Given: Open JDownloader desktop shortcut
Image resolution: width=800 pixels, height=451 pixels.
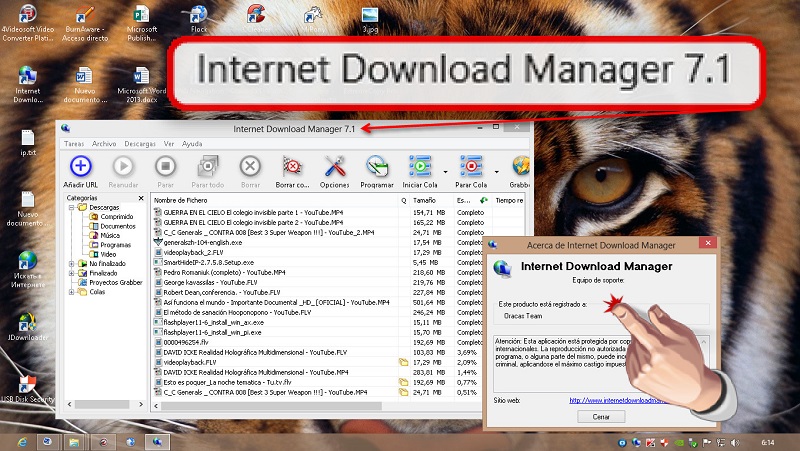Looking at the screenshot, I should (28, 327).
